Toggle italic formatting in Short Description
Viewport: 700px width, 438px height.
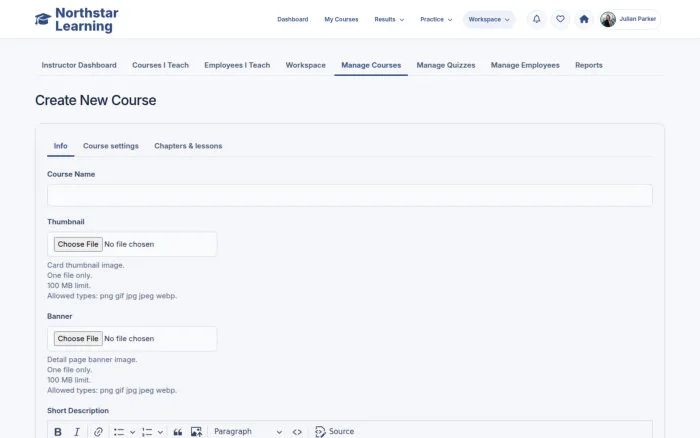(x=77, y=432)
